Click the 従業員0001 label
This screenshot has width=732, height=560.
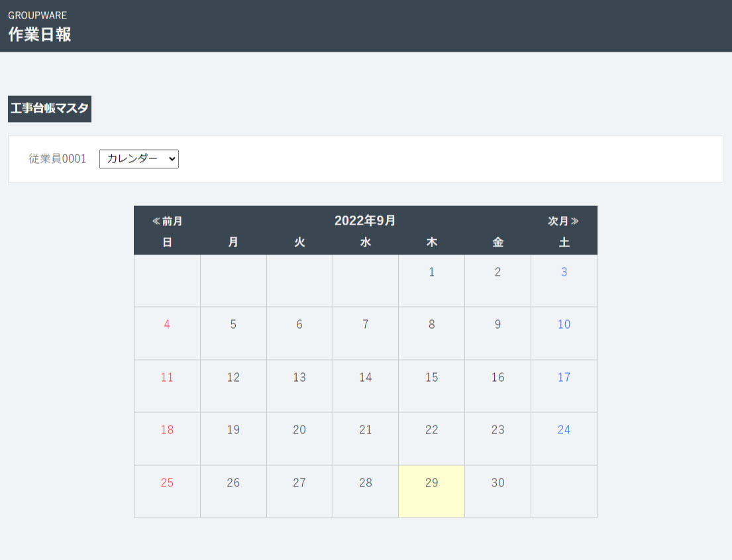pyautogui.click(x=58, y=159)
